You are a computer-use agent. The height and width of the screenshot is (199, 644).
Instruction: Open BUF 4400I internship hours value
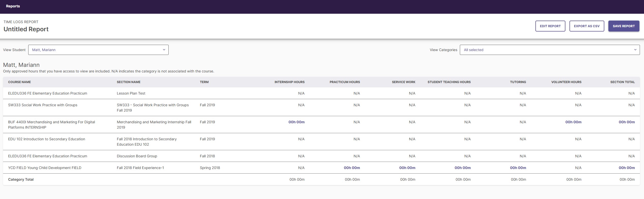click(296, 122)
